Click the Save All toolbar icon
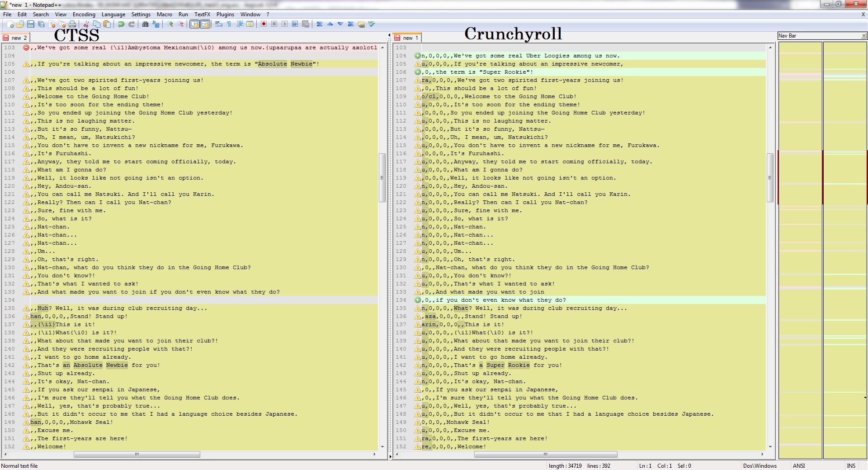This screenshot has width=868, height=470. pos(41,24)
